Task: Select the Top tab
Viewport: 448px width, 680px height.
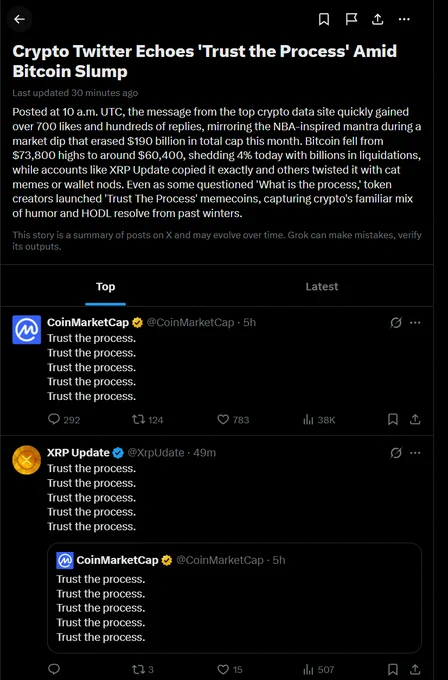Action: [x=105, y=287]
